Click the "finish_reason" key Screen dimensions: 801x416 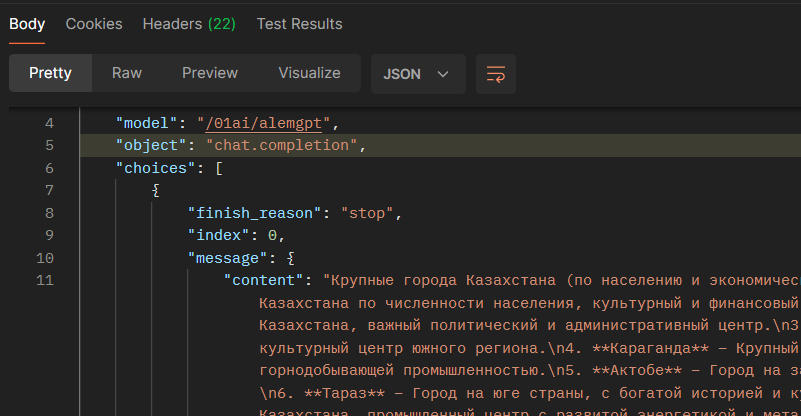(259, 213)
